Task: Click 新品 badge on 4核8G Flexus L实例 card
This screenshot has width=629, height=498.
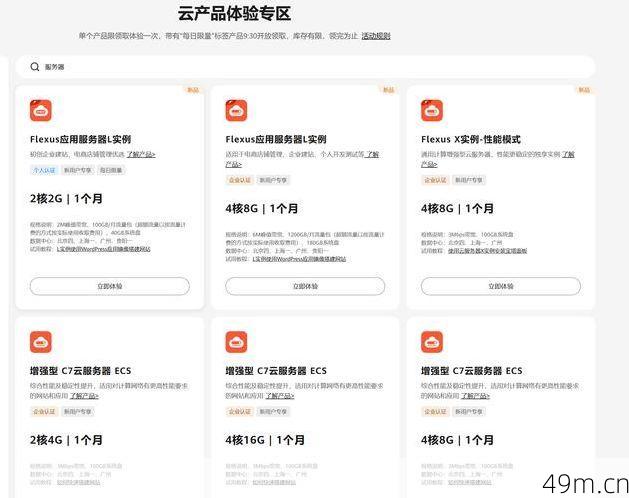Action: point(388,90)
